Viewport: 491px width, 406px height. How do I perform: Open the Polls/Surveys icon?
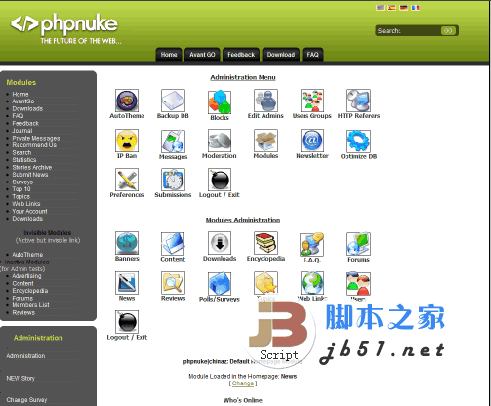click(219, 284)
